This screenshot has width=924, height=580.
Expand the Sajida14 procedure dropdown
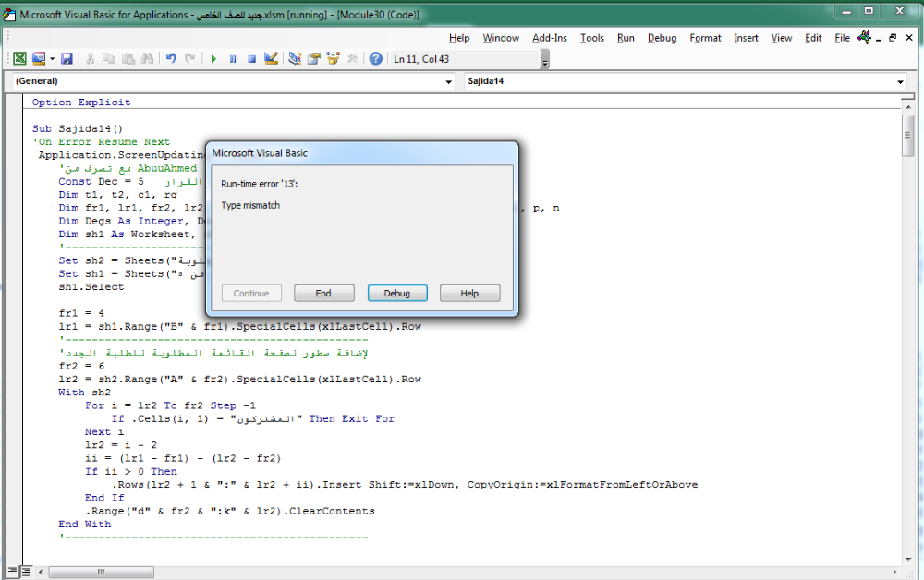(900, 82)
